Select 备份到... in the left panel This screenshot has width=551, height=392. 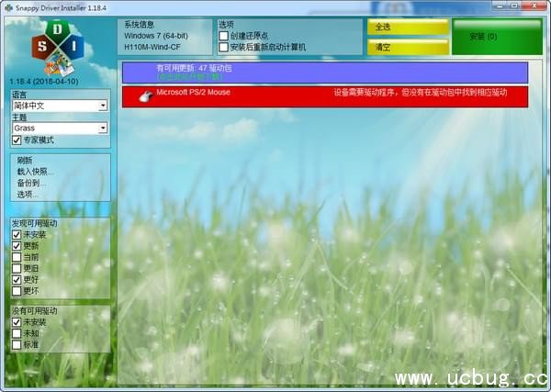pos(31,183)
